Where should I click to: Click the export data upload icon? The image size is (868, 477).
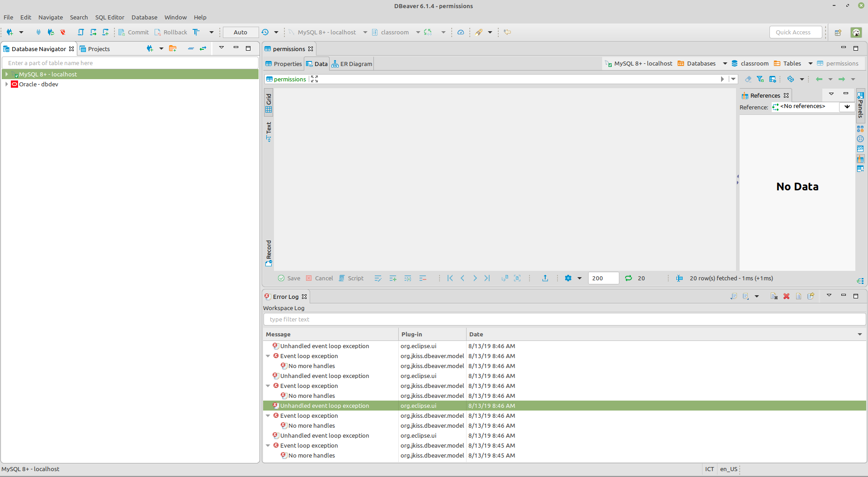point(545,278)
